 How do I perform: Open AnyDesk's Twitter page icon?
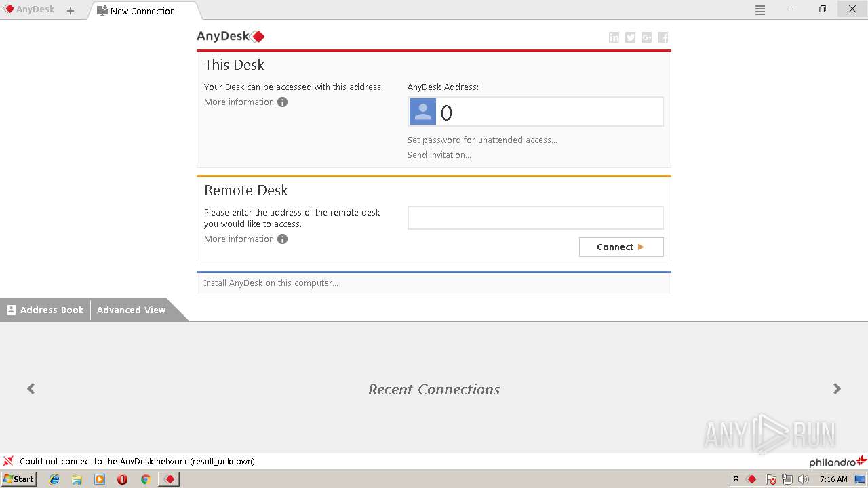pos(630,37)
